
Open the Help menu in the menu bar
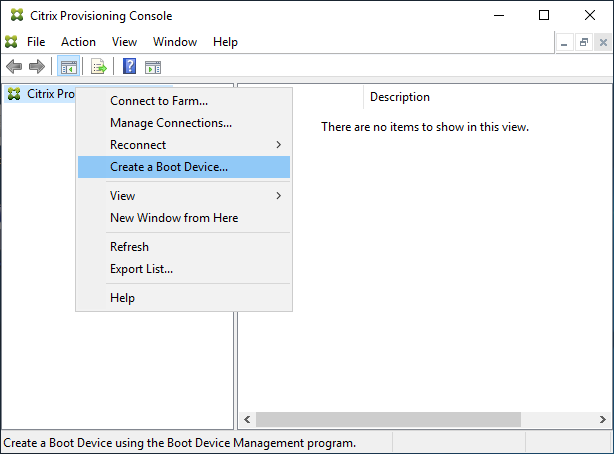tap(225, 42)
